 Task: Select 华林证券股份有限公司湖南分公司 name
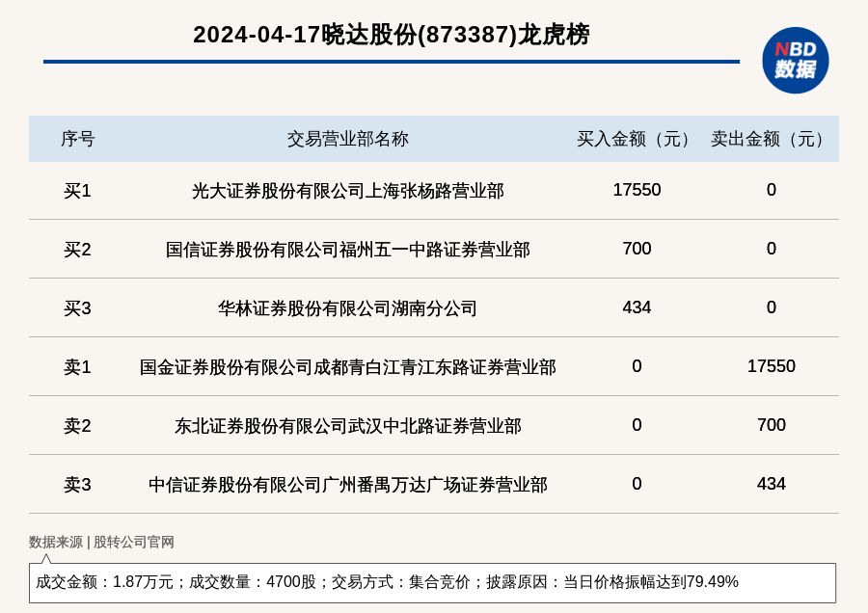point(347,308)
